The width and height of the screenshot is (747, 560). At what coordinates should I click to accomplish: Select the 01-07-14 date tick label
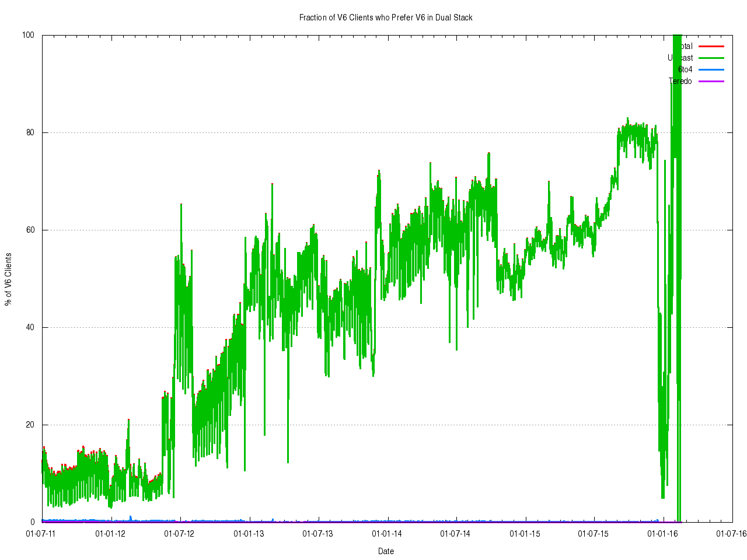pos(455,533)
